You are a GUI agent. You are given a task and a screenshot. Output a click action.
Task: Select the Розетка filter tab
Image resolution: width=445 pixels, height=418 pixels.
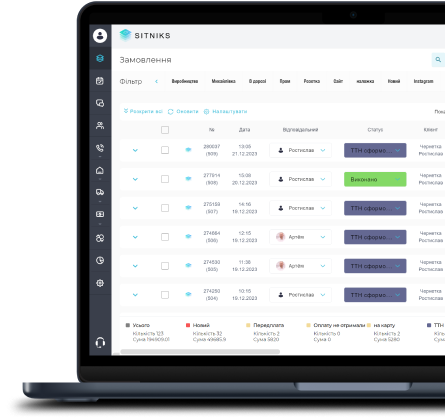[312, 81]
